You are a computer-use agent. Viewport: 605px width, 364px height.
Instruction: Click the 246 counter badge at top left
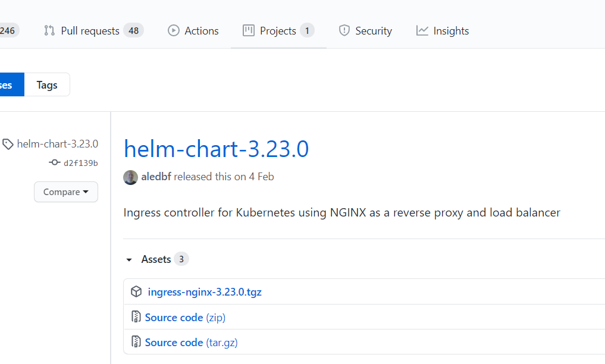8,30
